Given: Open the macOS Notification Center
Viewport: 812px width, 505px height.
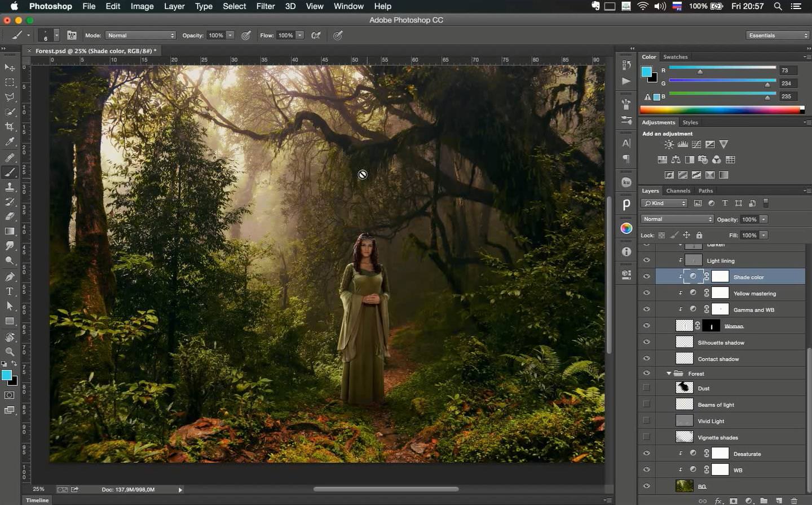Looking at the screenshot, I should click(796, 6).
